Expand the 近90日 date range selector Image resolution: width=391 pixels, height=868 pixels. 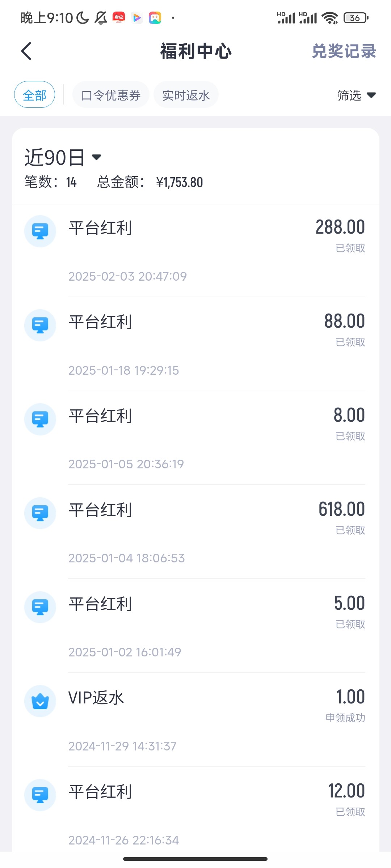click(x=63, y=158)
